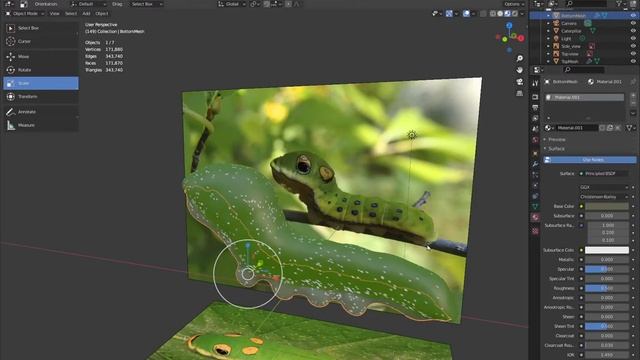This screenshot has width=640, height=360.
Task: Select the Transform tool
Action: (x=41, y=97)
